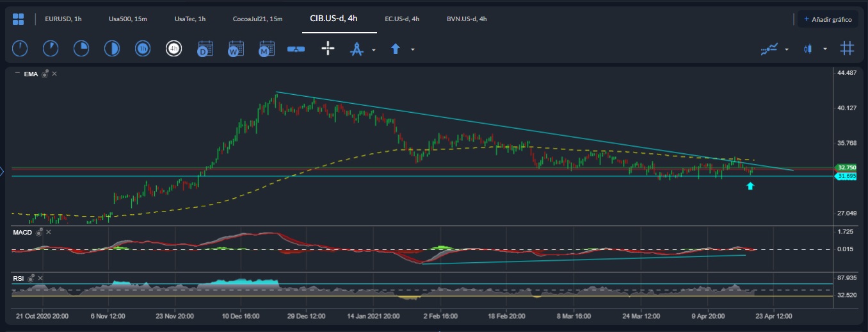868x332 pixels.
Task: Select the half-circle timeframe button
Action: 112,49
